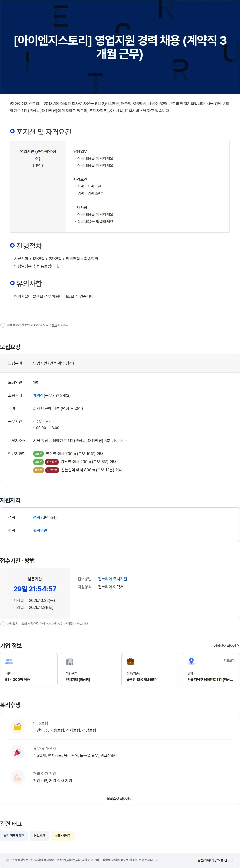This screenshot has width=240, height=868.
Task: Click the 국민연금, 고용보험 benefits text
Action: pyautogui.click(x=65, y=730)
